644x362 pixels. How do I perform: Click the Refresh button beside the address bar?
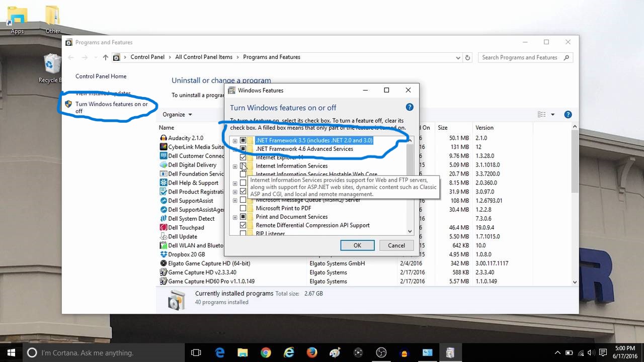click(467, 57)
